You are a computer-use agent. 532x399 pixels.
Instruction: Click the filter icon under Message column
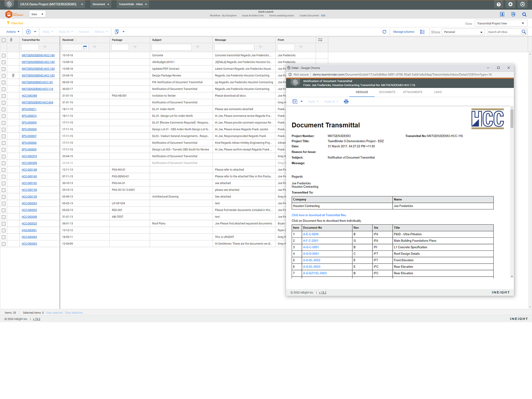pyautogui.click(x=261, y=47)
